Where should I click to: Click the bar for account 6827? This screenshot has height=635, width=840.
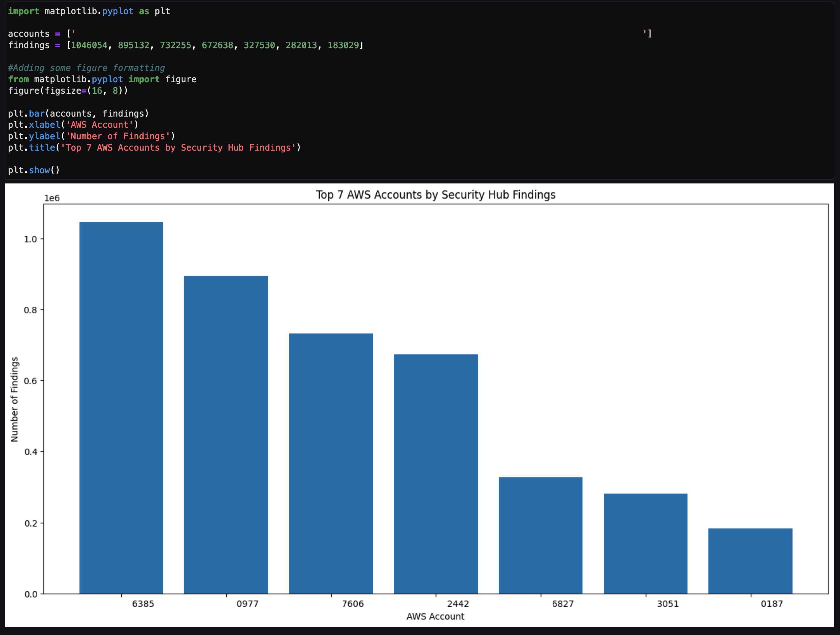point(541,536)
